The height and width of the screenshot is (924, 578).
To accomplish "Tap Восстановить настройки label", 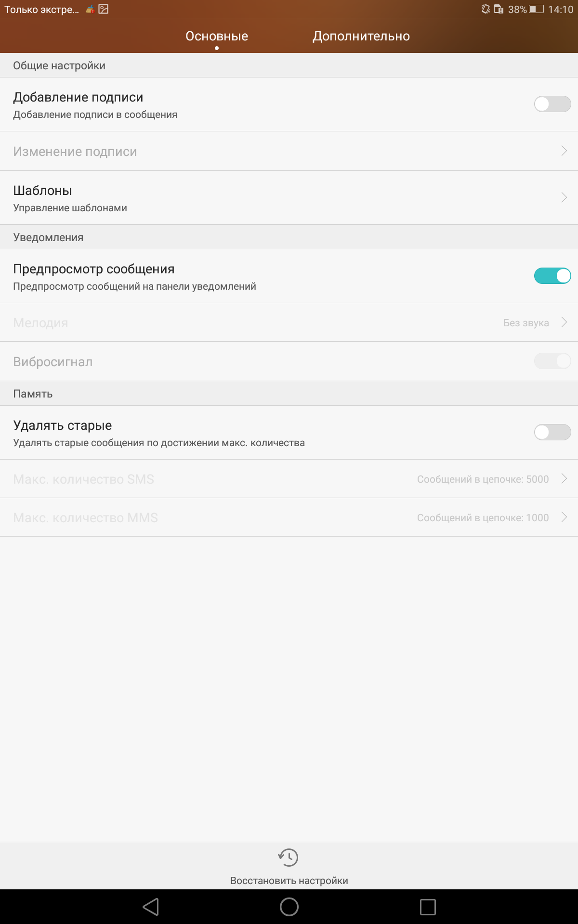I will (289, 881).
